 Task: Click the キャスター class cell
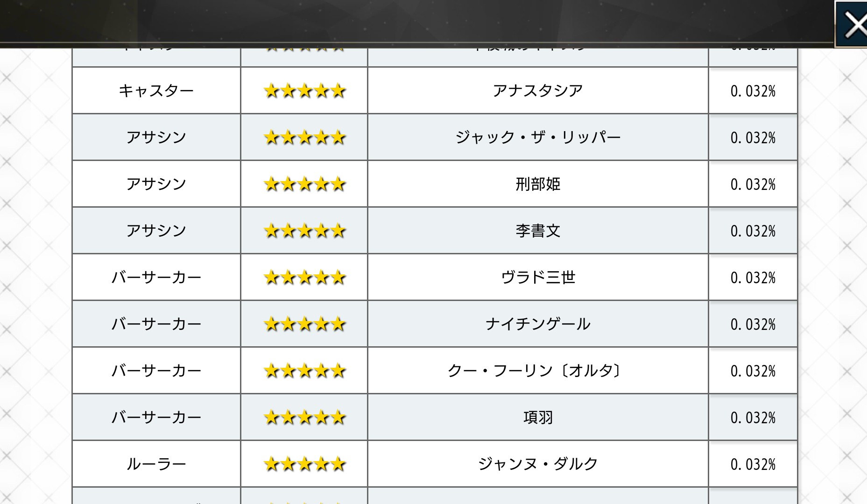[x=156, y=91]
